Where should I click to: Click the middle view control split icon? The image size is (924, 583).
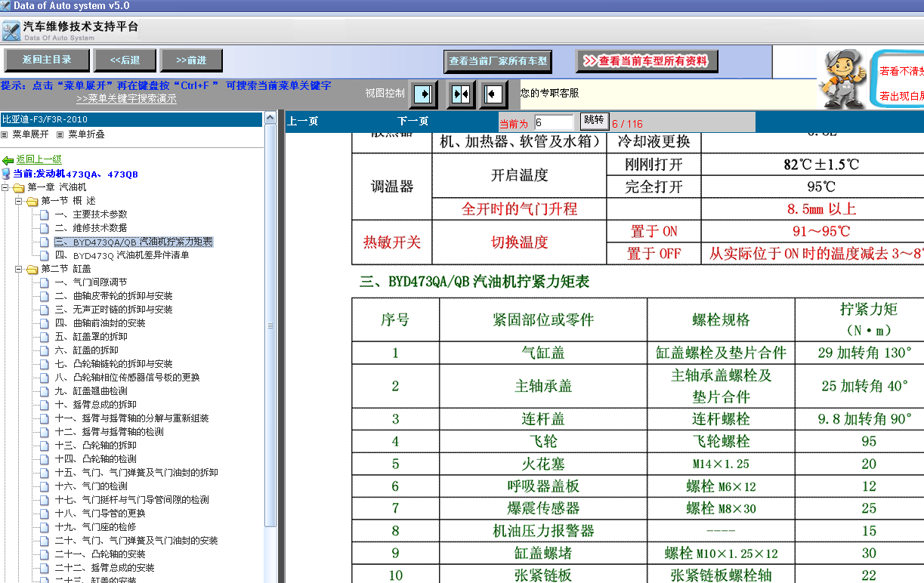(x=460, y=94)
